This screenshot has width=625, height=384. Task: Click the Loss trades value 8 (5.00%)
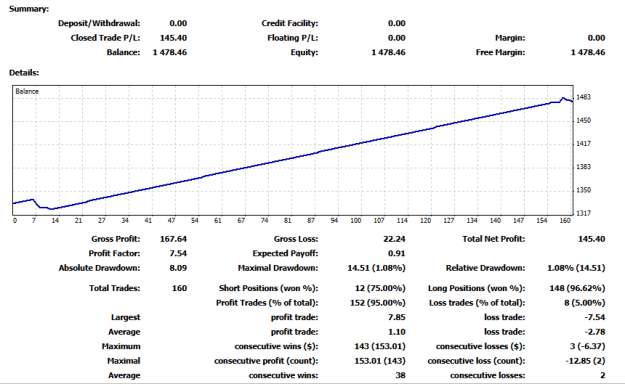click(x=584, y=303)
